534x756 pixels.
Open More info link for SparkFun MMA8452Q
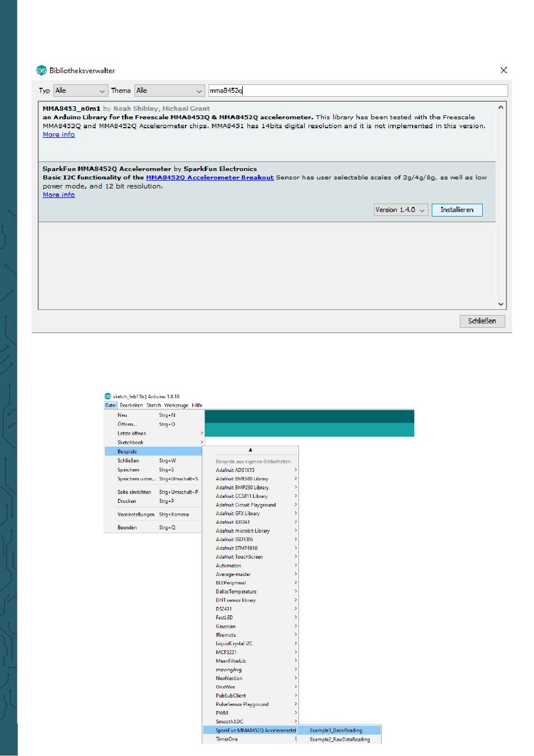click(58, 195)
